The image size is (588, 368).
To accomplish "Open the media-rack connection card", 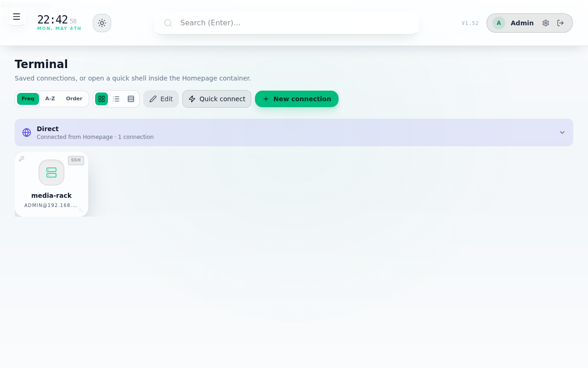I will (x=51, y=184).
